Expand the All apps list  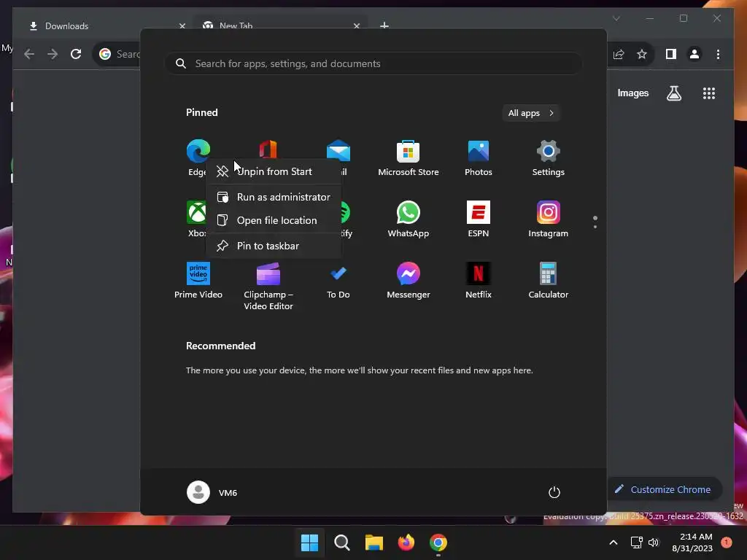point(531,113)
